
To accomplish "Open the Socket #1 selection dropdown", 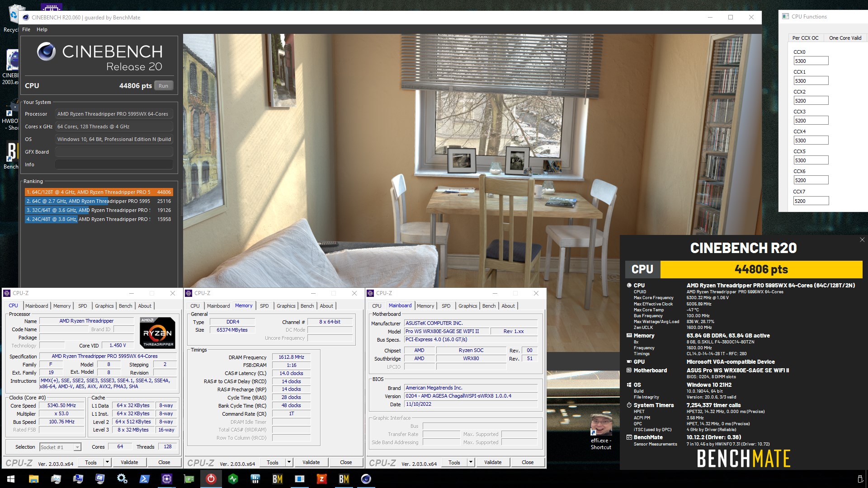I will [x=60, y=447].
